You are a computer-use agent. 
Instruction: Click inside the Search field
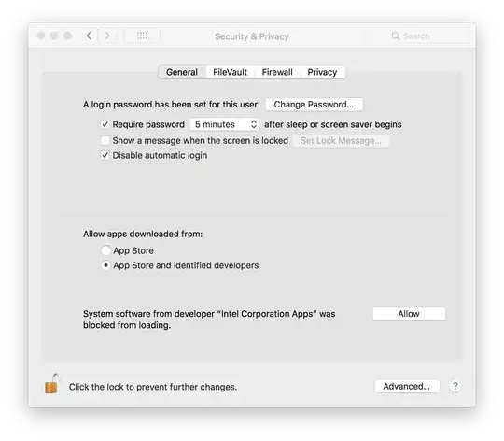click(x=429, y=36)
